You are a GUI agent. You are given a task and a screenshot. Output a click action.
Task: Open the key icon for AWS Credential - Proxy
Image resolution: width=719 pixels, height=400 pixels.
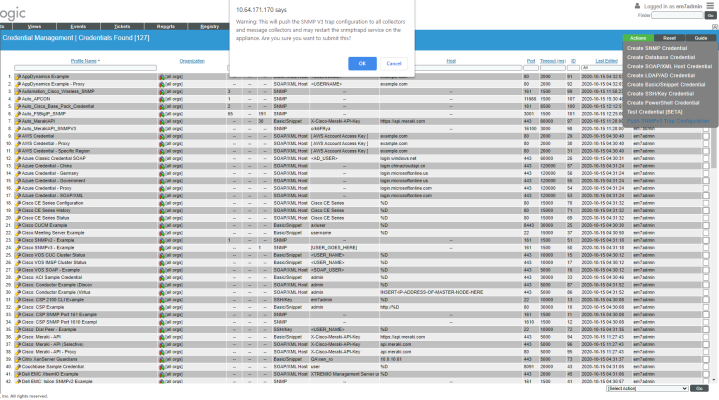coord(18,144)
